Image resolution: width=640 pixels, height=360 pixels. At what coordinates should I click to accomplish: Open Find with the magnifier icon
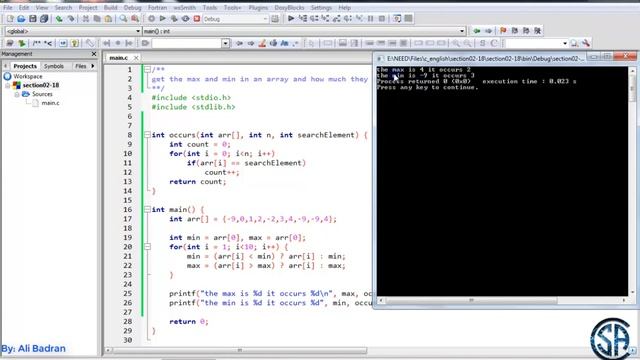[x=123, y=19]
